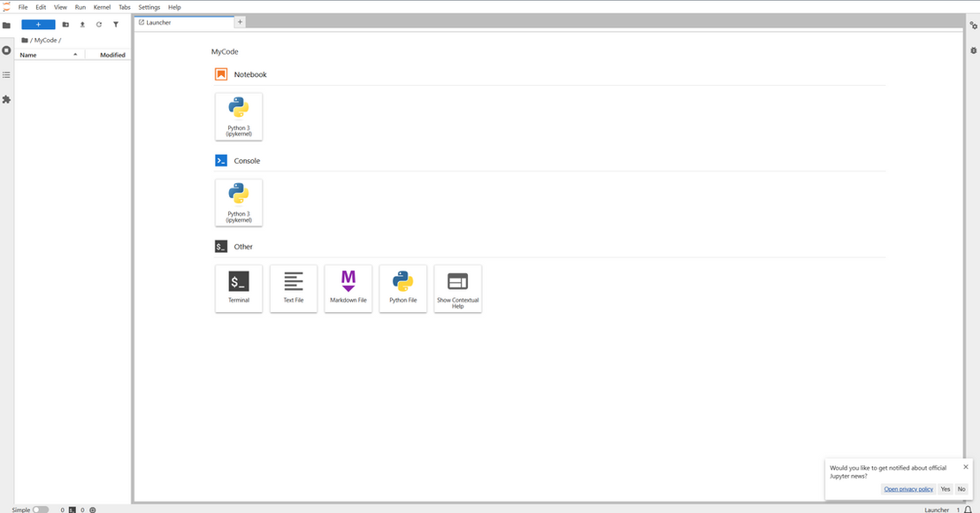Open Show Contextual Help card
This screenshot has width=980, height=513.
pos(457,288)
